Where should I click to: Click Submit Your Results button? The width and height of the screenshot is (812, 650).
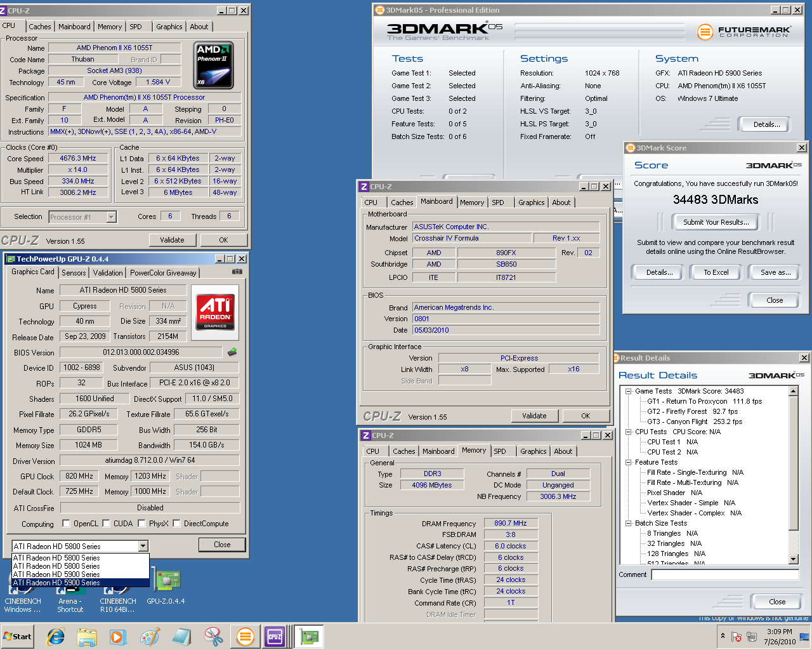tap(716, 222)
